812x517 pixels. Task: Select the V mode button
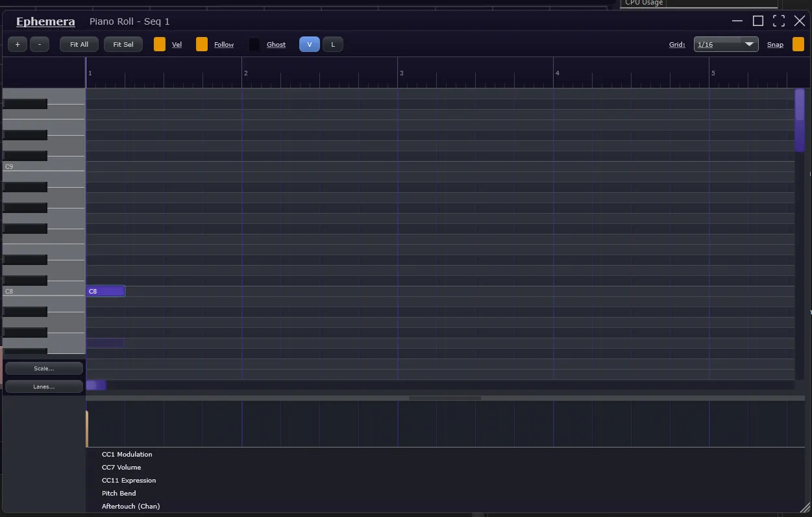coord(309,44)
